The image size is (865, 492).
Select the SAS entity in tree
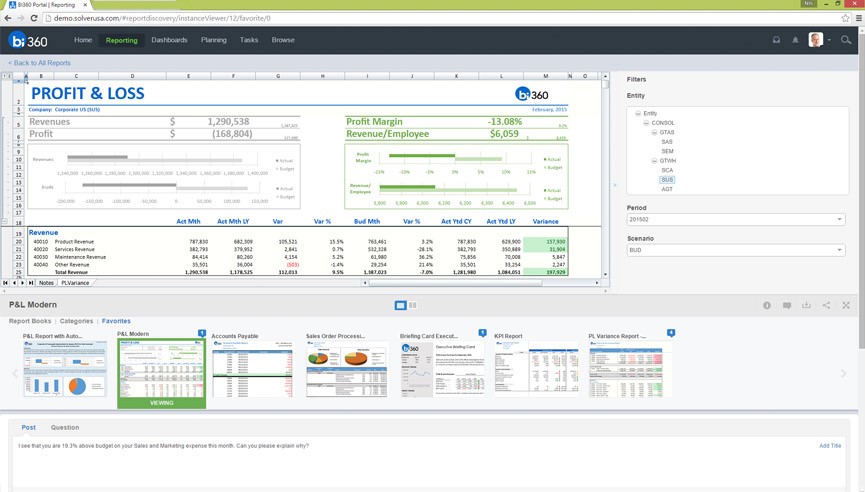[667, 142]
